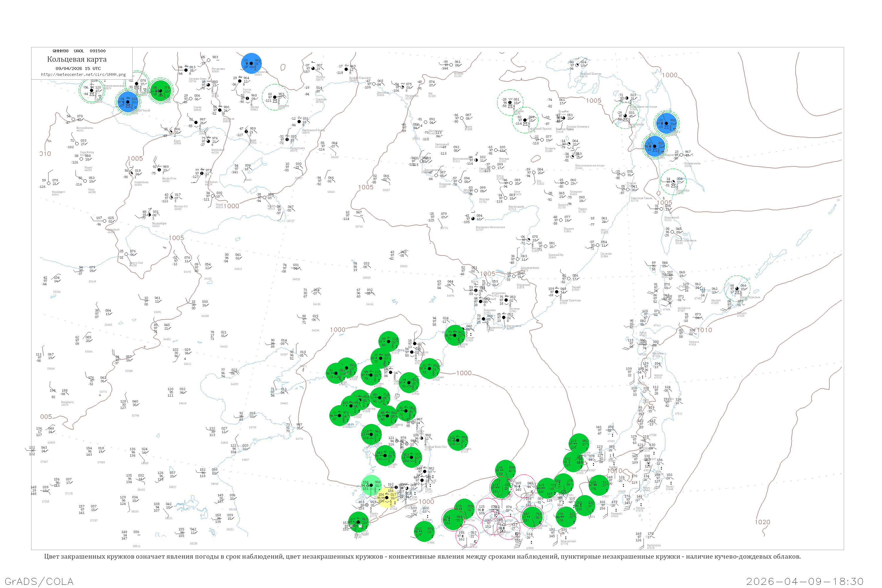Click dashed green circle at Sretensk
The image size is (882, 588).
(275, 97)
